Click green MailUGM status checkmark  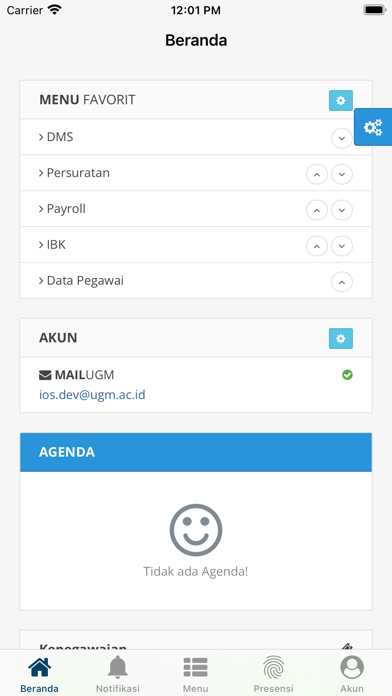click(x=347, y=375)
